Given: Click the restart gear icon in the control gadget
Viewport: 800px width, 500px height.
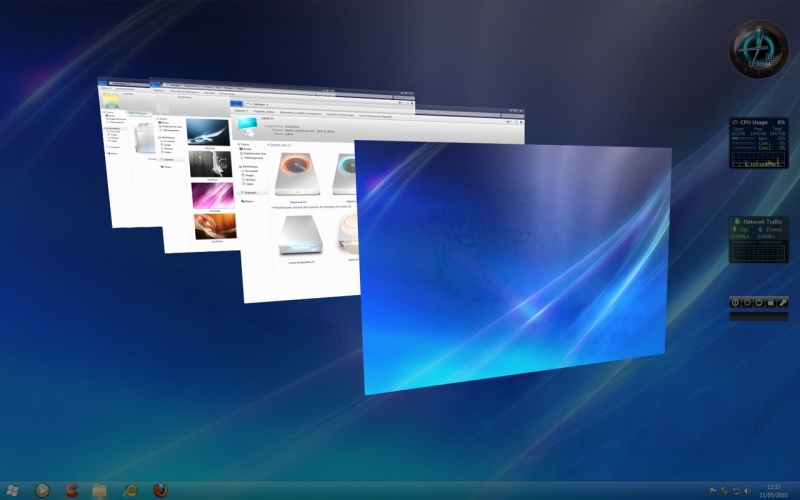Looking at the screenshot, I should 747,303.
